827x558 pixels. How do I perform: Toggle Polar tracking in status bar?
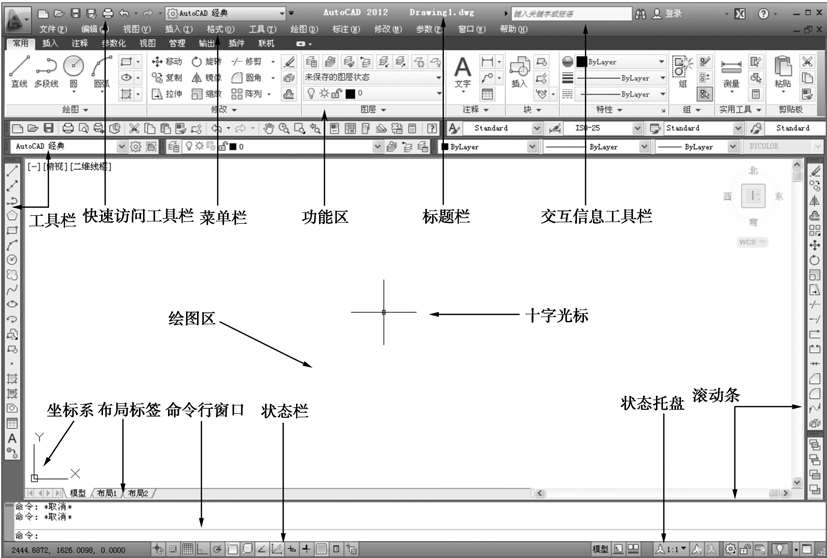tap(217, 549)
